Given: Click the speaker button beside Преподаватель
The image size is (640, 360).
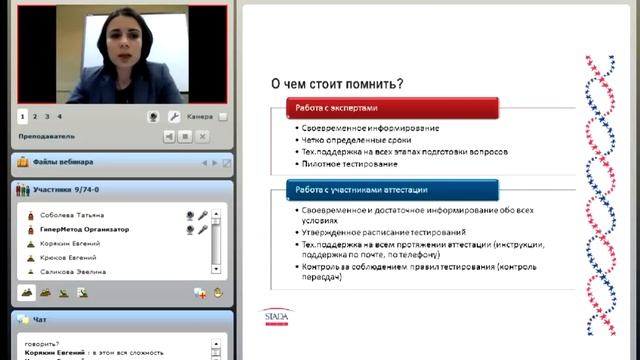Looking at the screenshot, I should pyautogui.click(x=169, y=136).
